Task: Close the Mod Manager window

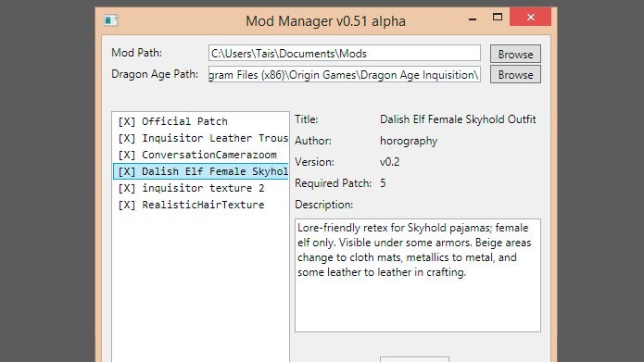Action: [x=531, y=18]
